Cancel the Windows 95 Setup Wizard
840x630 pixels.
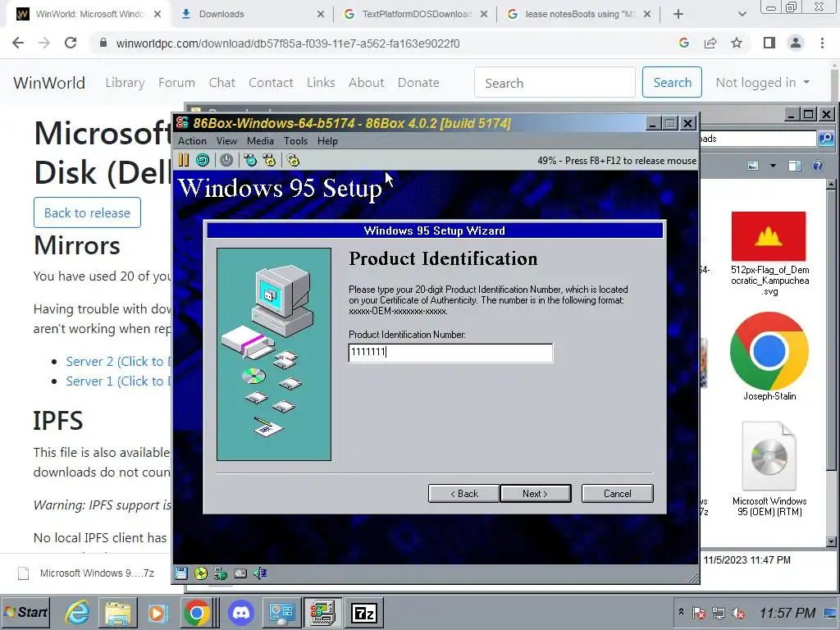(617, 493)
